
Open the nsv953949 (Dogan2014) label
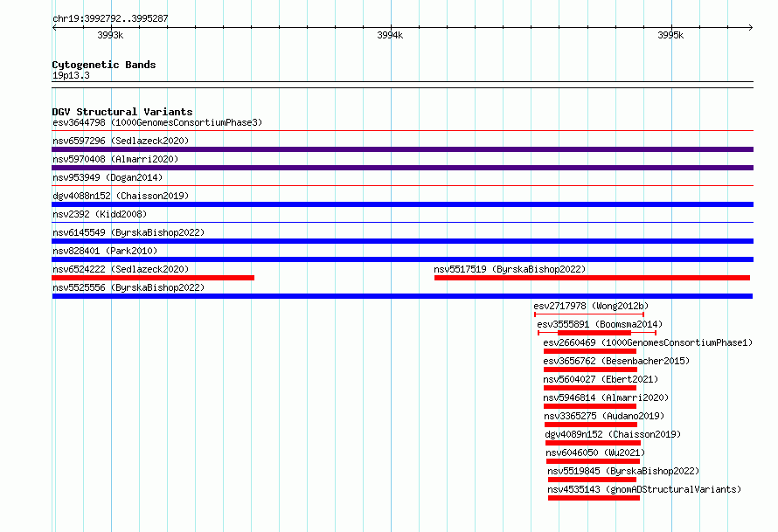[108, 177]
